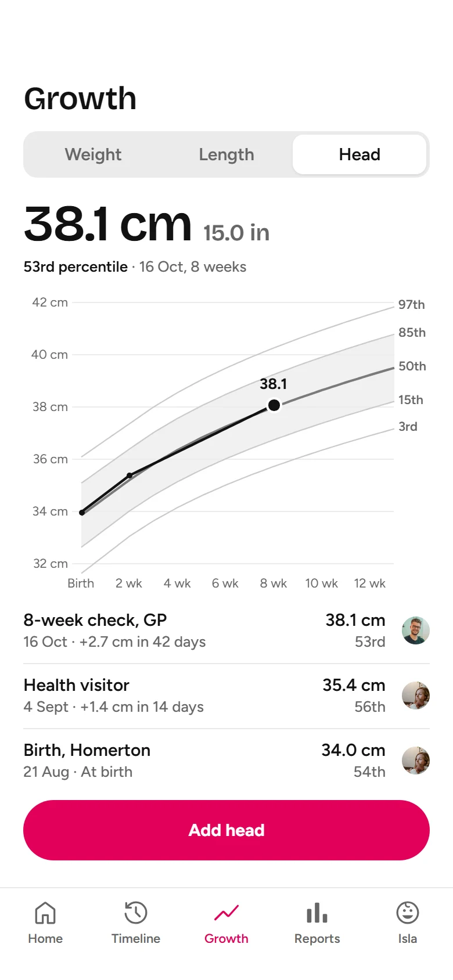Tap the avatar on Health visitor entry
453x980 pixels.
[416, 696]
